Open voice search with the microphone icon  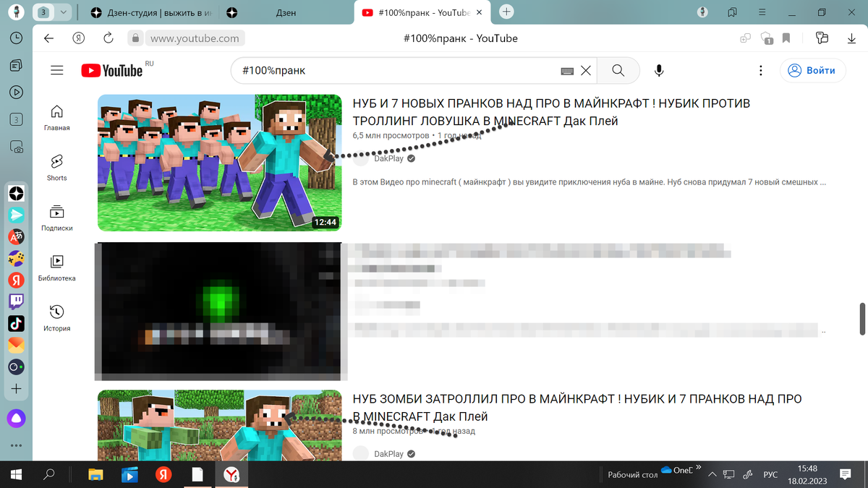[658, 70]
